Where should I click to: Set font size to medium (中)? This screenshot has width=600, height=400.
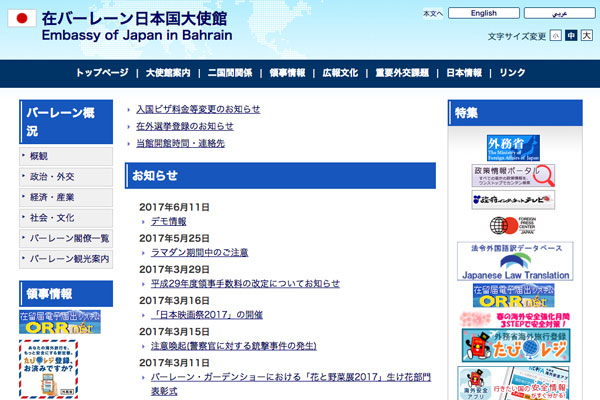pos(571,36)
